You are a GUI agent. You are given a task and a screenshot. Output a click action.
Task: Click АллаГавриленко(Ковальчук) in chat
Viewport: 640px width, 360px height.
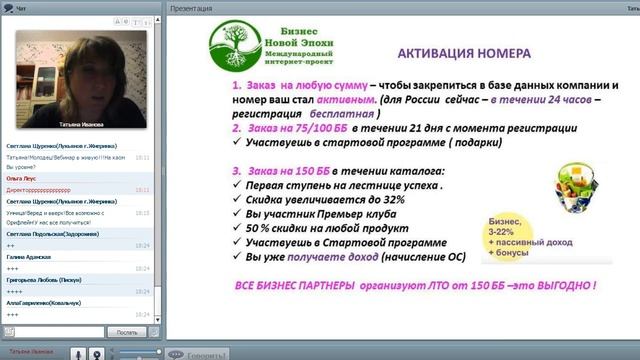(x=44, y=303)
